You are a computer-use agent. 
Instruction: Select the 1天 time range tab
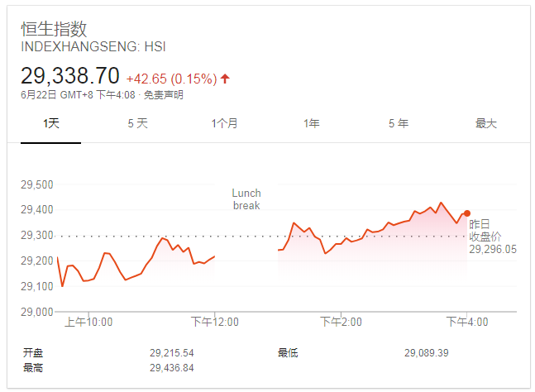click(51, 123)
